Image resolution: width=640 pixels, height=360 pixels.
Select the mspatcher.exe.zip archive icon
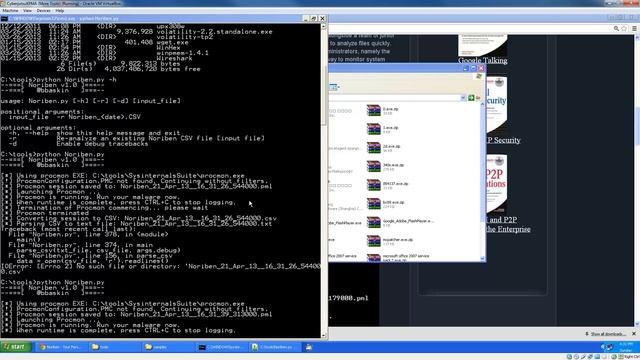[x=373, y=241]
